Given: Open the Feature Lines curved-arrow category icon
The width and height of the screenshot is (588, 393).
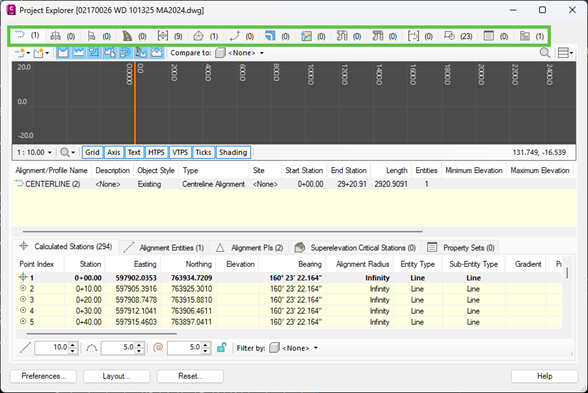Looking at the screenshot, I should tap(234, 36).
